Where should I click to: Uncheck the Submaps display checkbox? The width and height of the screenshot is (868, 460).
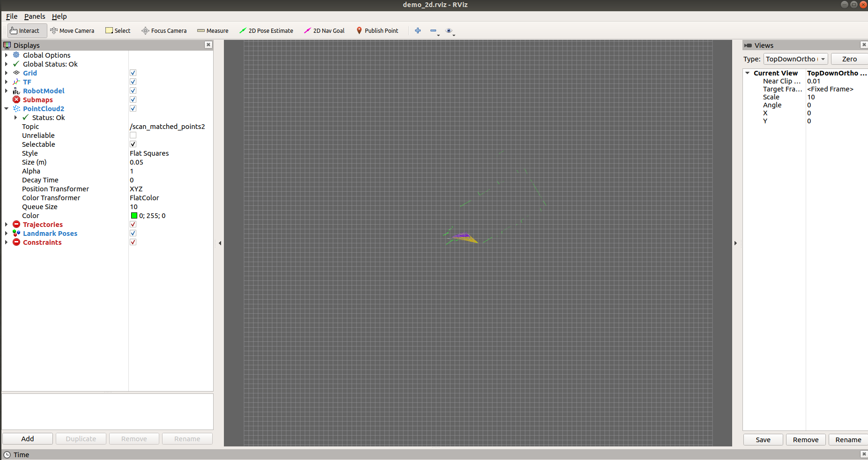pyautogui.click(x=133, y=99)
